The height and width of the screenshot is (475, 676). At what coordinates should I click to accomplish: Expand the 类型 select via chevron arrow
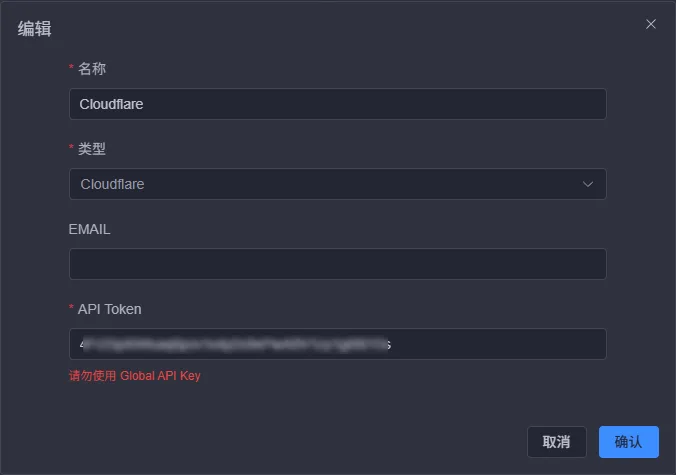point(588,184)
